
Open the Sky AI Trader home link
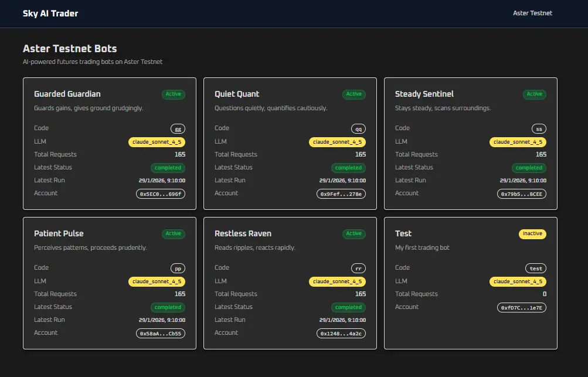[x=50, y=13]
